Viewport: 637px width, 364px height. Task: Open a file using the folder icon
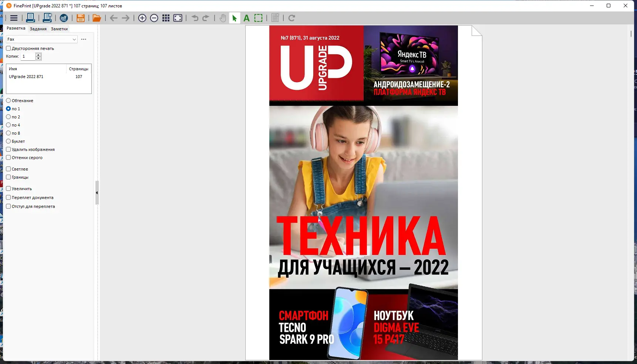pos(97,18)
